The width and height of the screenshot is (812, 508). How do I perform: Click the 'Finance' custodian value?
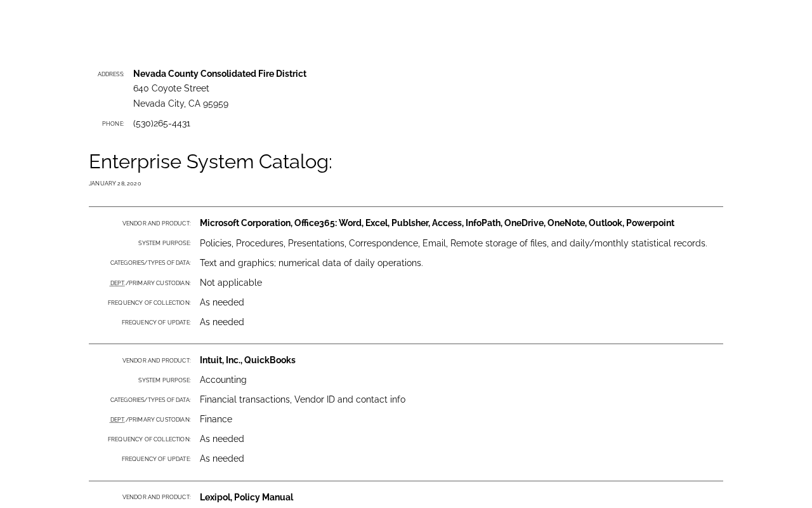click(216, 419)
